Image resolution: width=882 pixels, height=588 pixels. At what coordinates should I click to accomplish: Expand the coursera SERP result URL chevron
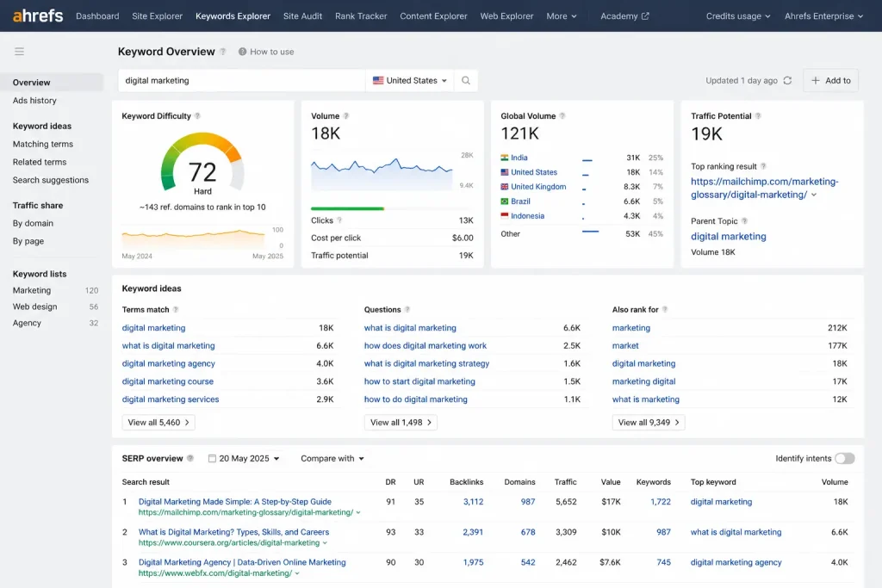point(325,543)
